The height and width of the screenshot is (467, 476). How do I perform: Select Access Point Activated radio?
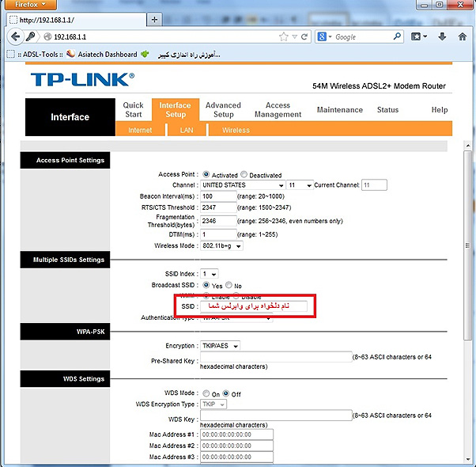[206, 174]
